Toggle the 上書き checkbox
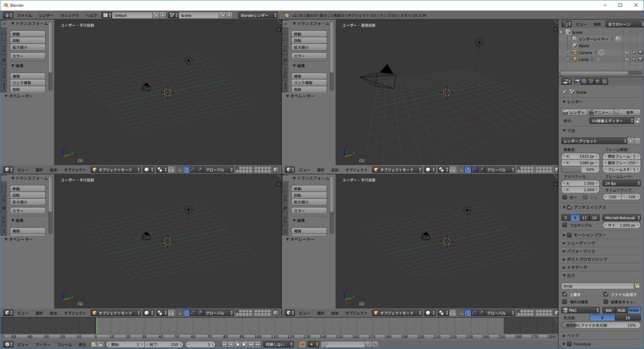644x349 pixels. point(565,294)
